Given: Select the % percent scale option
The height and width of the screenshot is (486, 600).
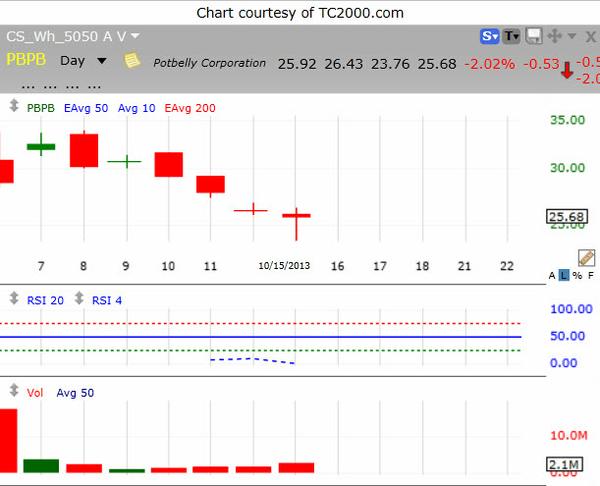Looking at the screenshot, I should point(577,276).
